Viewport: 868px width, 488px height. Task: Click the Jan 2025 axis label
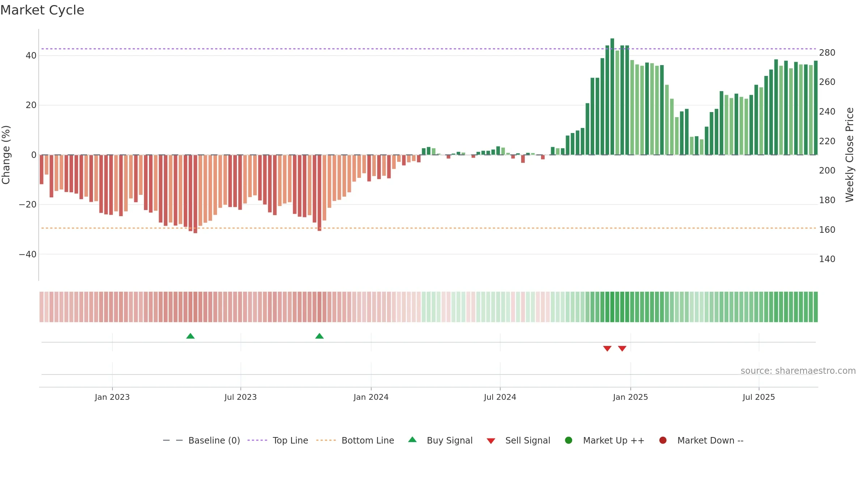(630, 397)
